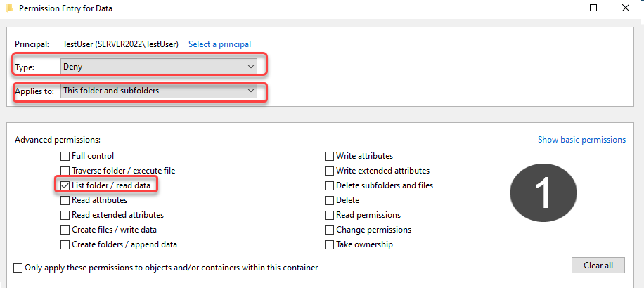The image size is (644, 288).
Task: Maximize the Permission Entry window
Action: (593, 8)
